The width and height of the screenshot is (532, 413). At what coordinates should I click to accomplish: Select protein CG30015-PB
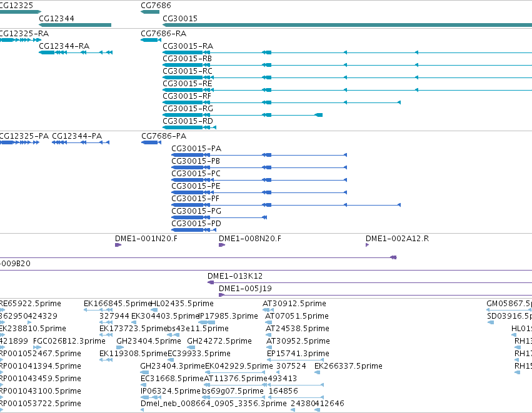tap(259, 167)
